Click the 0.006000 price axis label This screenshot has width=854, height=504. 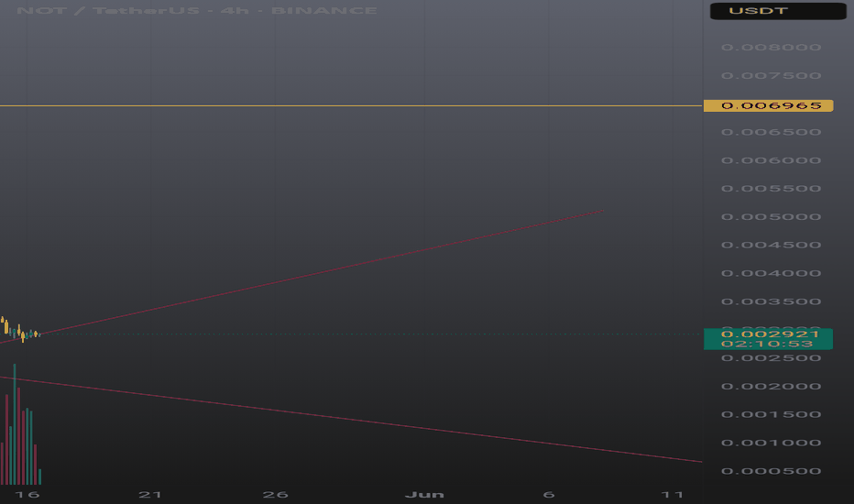(772, 160)
